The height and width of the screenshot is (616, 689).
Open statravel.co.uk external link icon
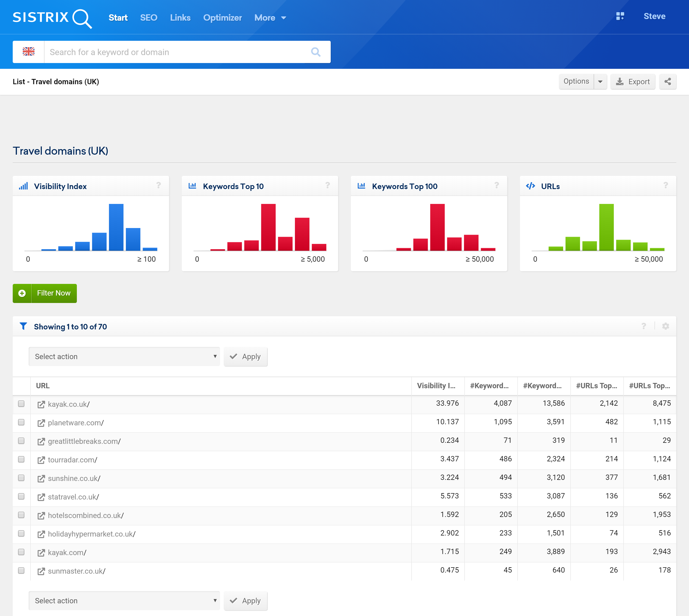tap(41, 497)
